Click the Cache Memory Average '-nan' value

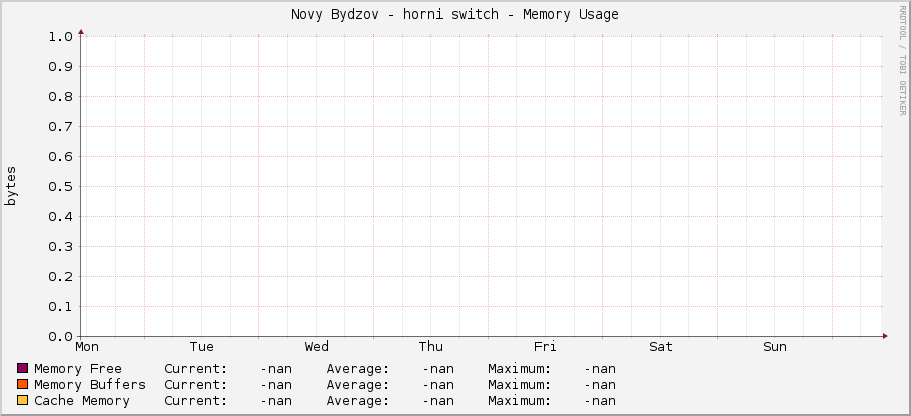(437, 401)
